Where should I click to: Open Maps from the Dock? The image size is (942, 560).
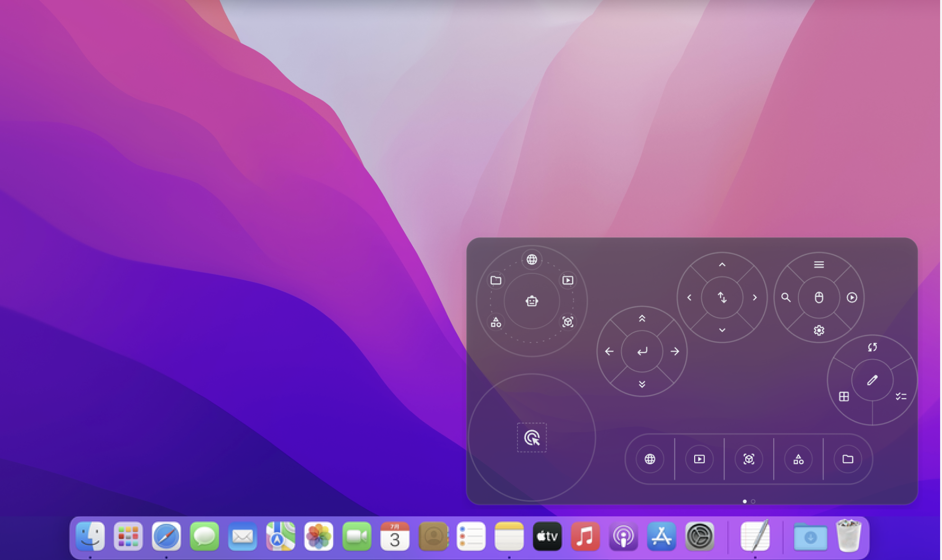(x=281, y=537)
